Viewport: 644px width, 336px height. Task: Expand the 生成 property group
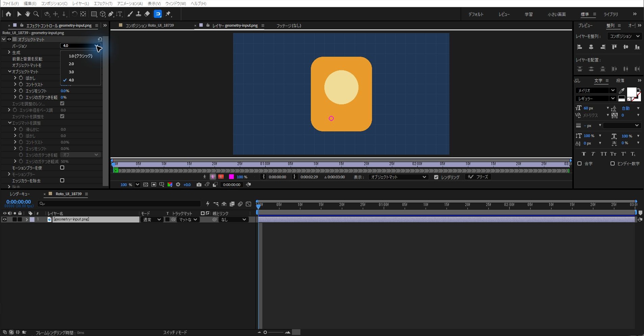[9, 52]
